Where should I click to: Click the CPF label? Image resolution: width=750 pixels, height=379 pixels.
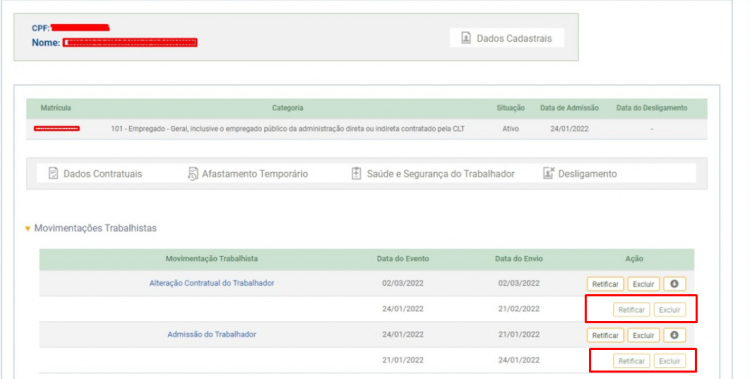41,29
